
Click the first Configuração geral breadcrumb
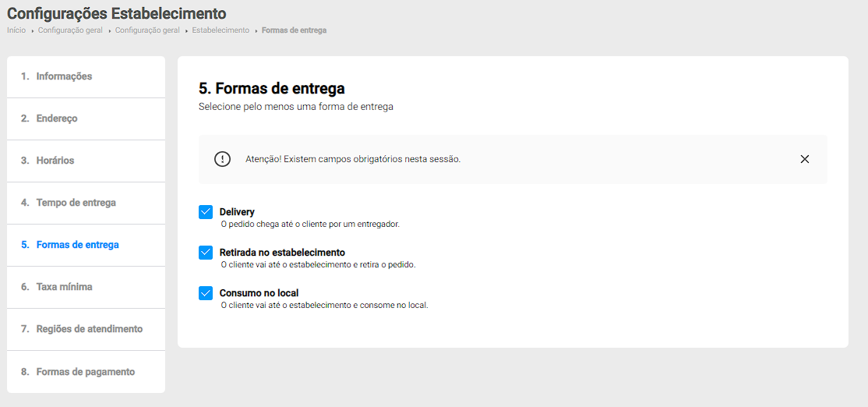pyautogui.click(x=70, y=30)
